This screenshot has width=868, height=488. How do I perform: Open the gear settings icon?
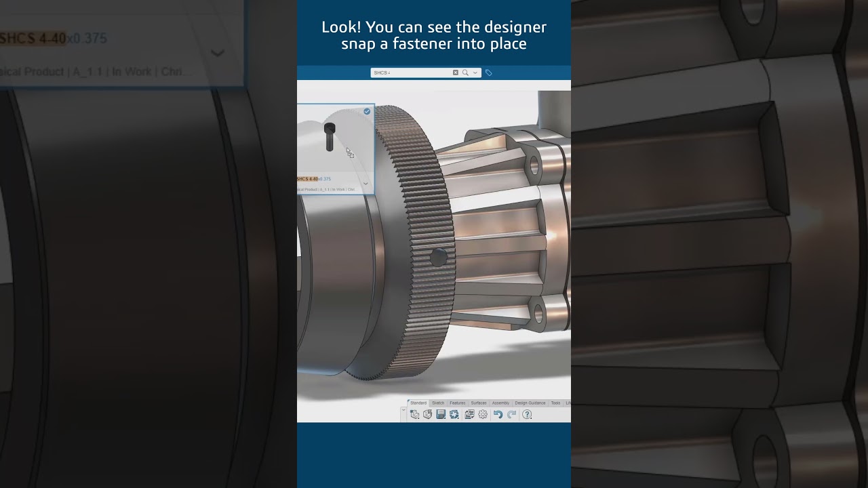[483, 415]
